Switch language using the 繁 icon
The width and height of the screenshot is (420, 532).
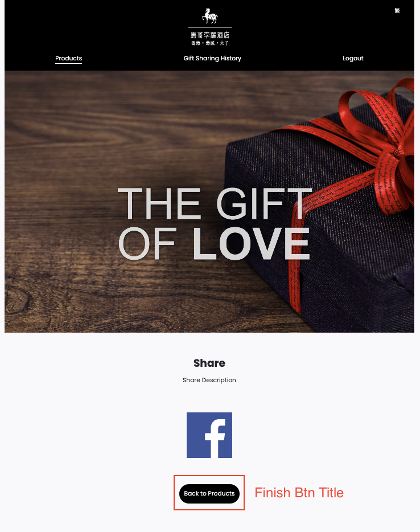pos(397,11)
